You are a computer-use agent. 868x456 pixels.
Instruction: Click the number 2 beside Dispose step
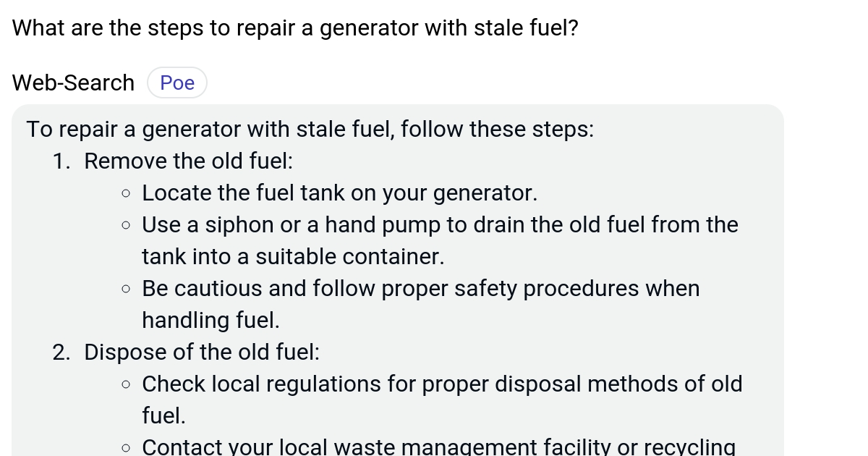[x=61, y=352]
